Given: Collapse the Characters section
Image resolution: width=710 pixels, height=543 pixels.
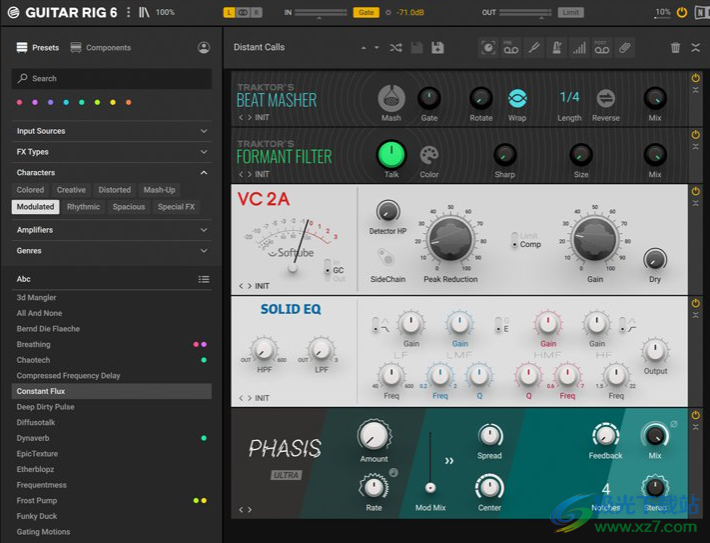Looking at the screenshot, I should (x=204, y=173).
